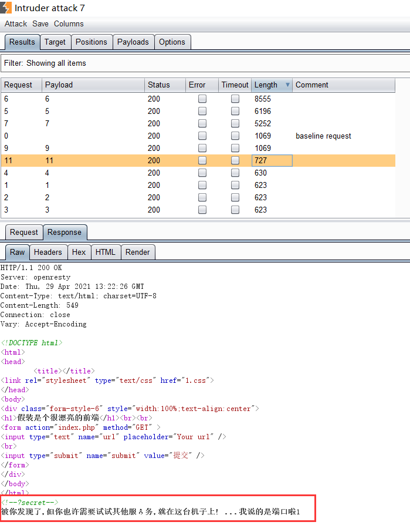Open the Columns menu
This screenshot has width=410, height=532.
[69, 23]
